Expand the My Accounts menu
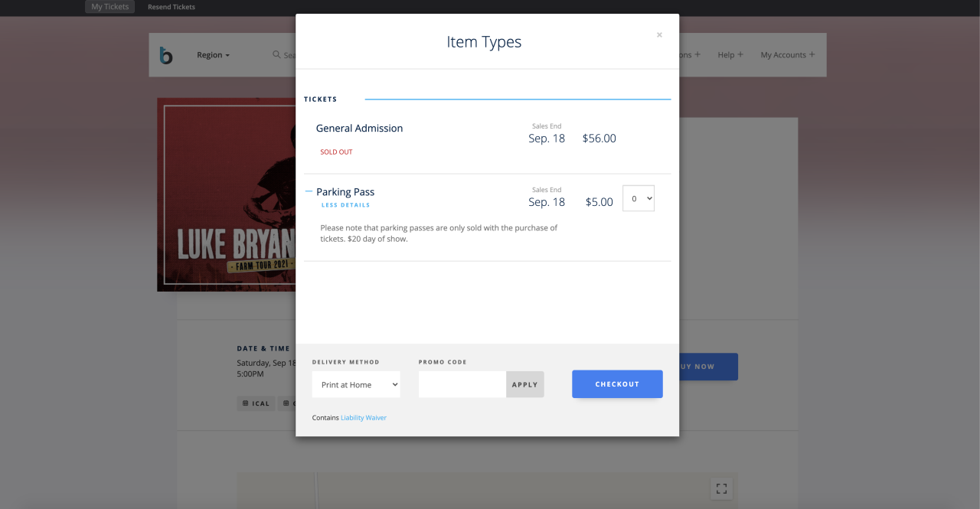 787,55
